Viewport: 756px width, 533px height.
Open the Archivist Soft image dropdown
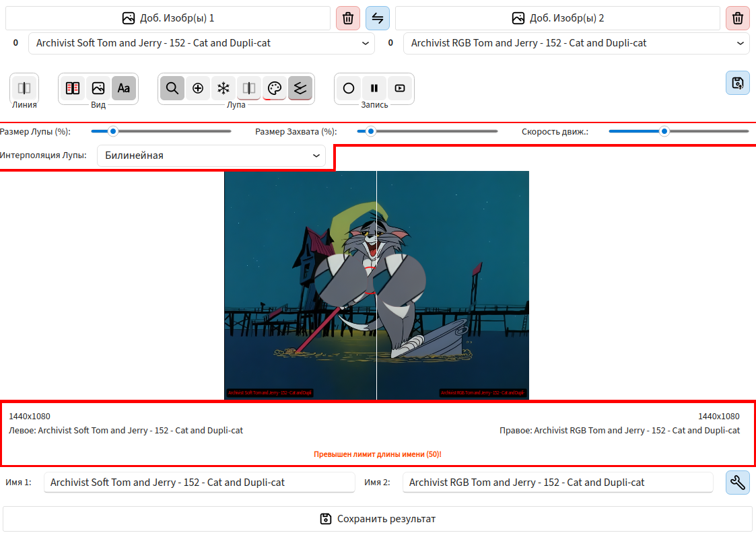click(x=201, y=43)
